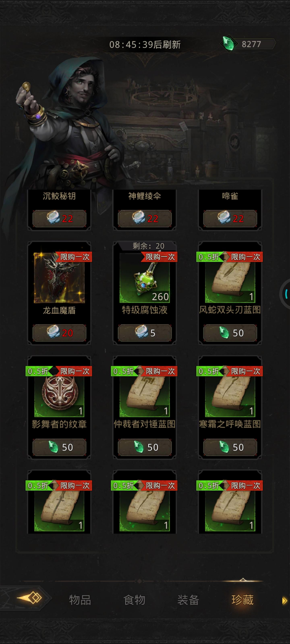Image resolution: width=290 pixels, height=644 pixels.
Task: Select the 仲裁者对锤蓝图 blueprint icon
Action: click(145, 392)
